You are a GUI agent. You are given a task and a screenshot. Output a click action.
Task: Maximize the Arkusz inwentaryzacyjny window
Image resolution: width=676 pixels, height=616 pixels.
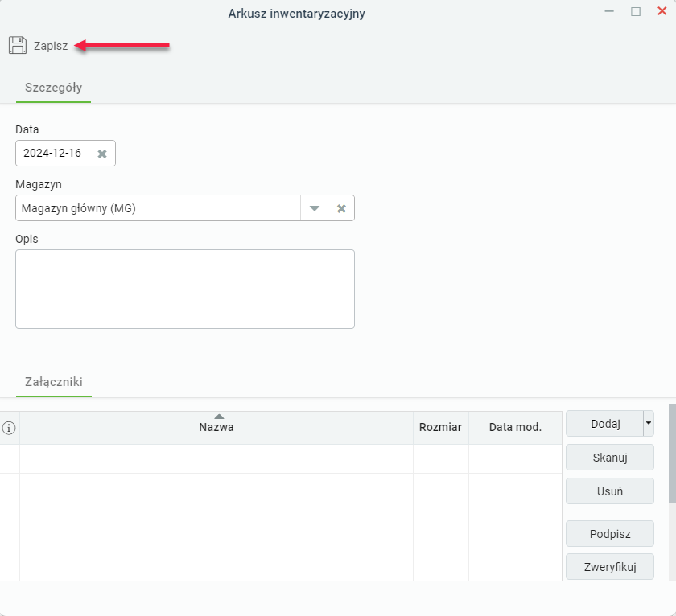pos(636,11)
